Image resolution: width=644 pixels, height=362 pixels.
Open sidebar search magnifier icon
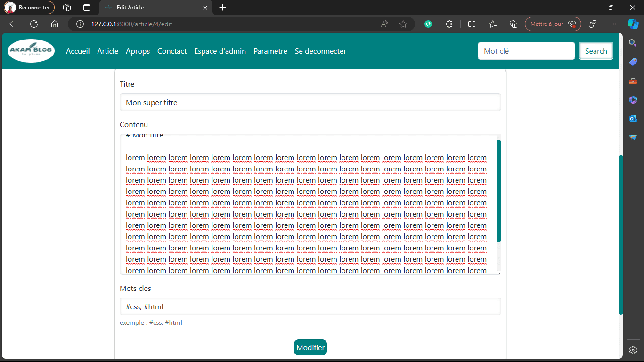(x=633, y=43)
